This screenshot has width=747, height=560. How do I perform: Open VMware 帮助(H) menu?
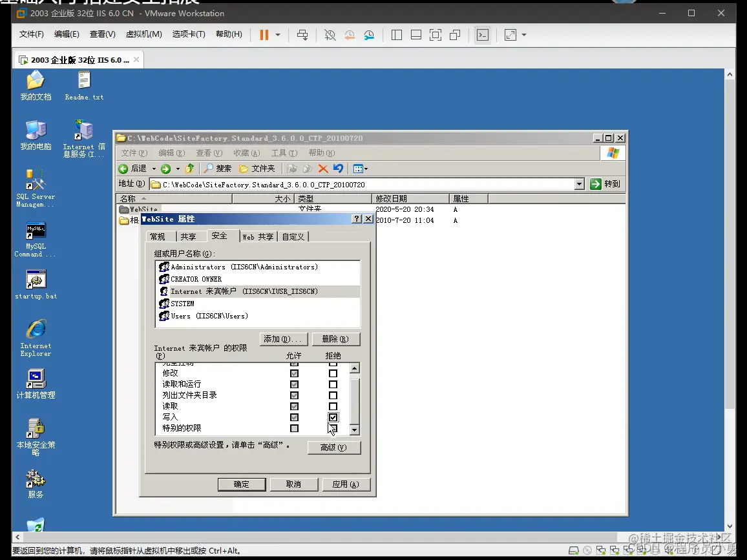coord(229,34)
